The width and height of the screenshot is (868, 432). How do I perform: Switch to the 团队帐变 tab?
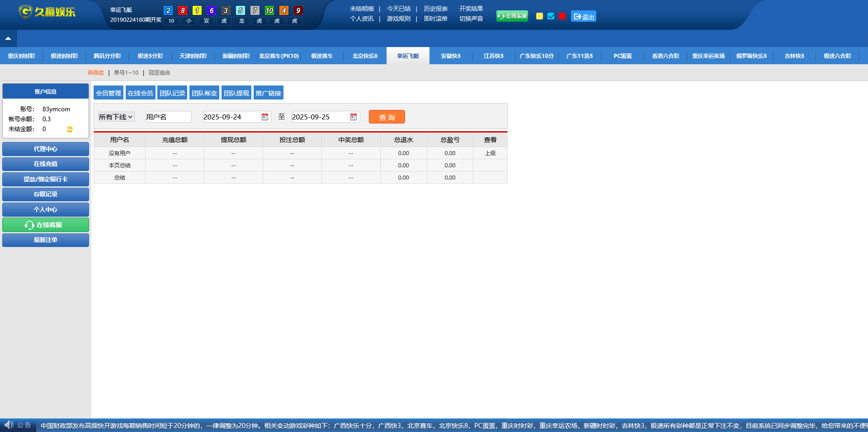coord(204,93)
